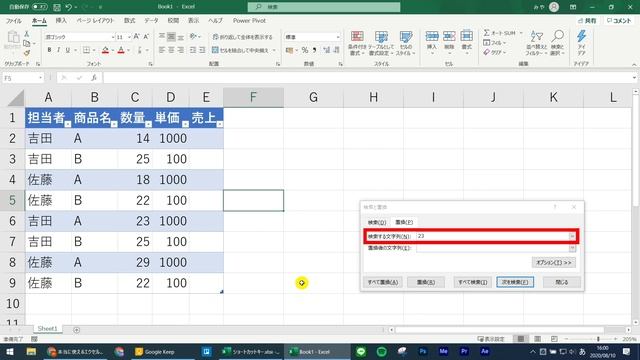Toggle middle align
This screenshot has height=360, width=640.
click(171, 37)
